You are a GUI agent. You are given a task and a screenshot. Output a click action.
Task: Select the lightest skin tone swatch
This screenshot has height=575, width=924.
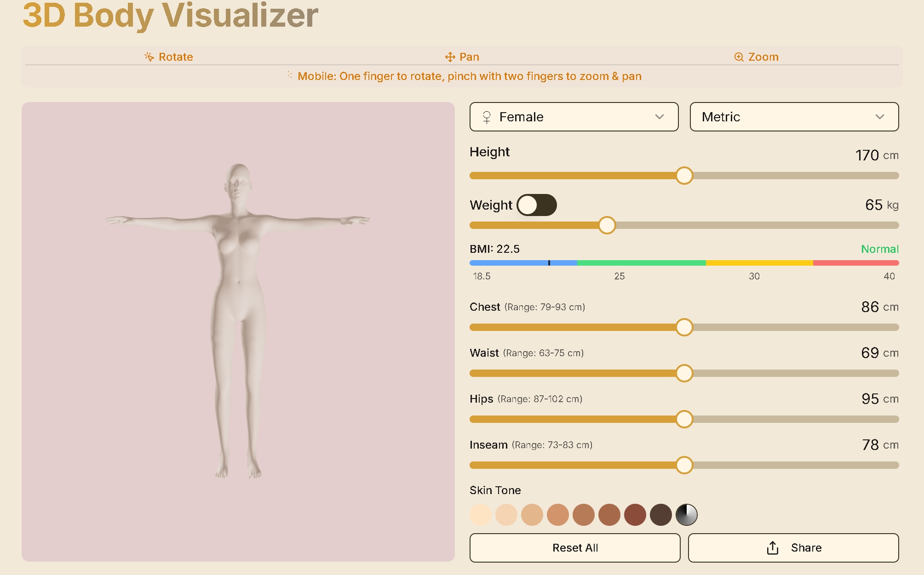[480, 515]
